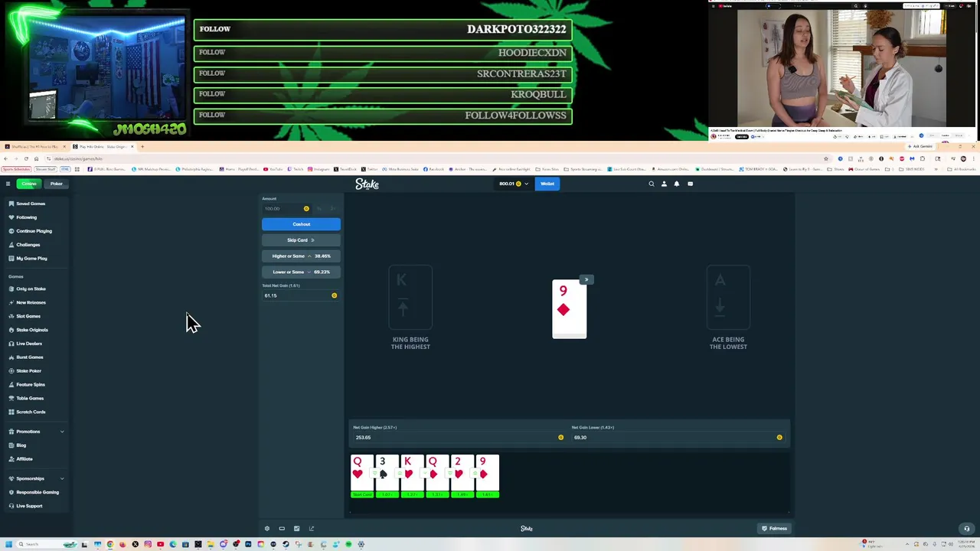Screen dimensions: 980x551
Task: Open Chrome from the taskbar
Action: pyautogui.click(x=110, y=544)
